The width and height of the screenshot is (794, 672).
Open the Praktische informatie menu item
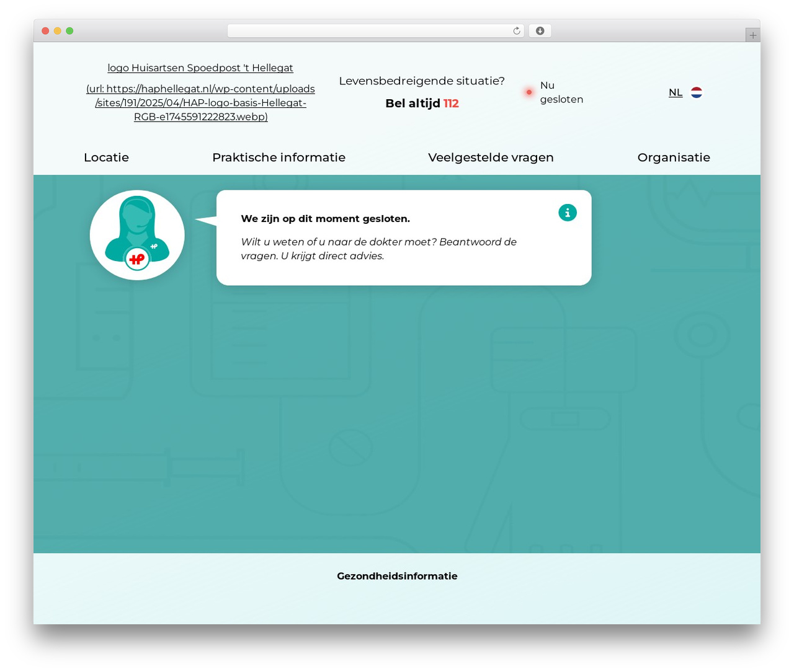(279, 157)
